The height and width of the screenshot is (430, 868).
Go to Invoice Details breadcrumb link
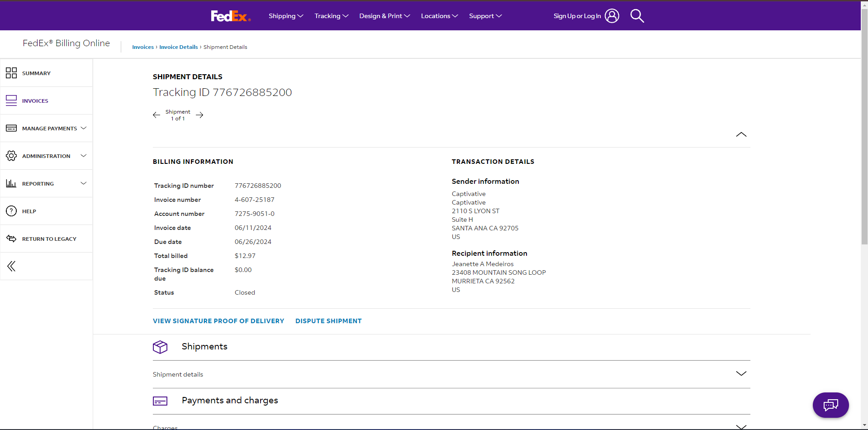(179, 47)
